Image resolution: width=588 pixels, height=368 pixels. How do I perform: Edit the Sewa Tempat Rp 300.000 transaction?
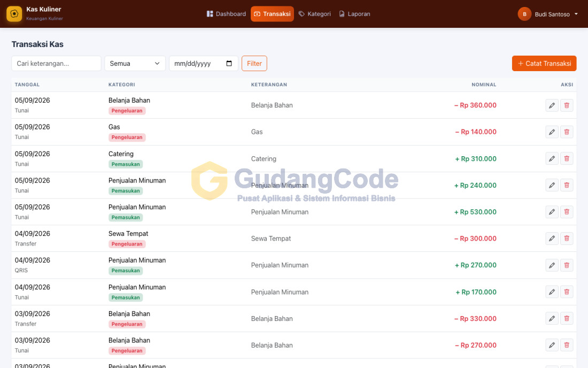pyautogui.click(x=552, y=239)
